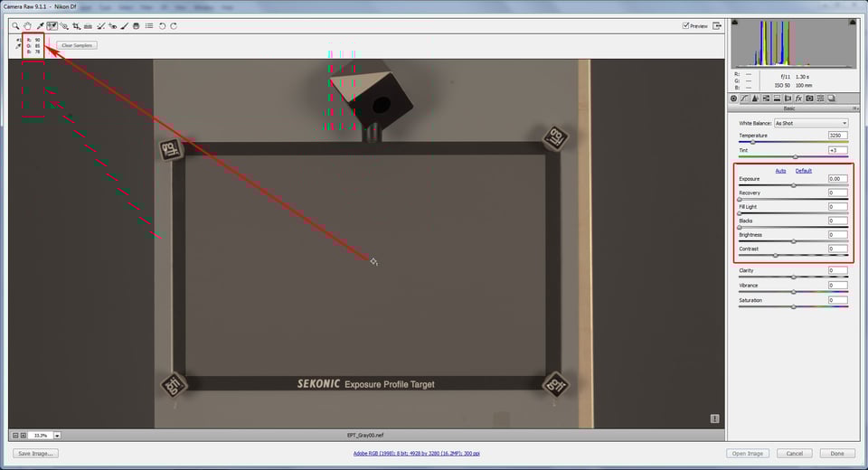
Task: Click the zoom in plus button
Action: (x=24, y=436)
